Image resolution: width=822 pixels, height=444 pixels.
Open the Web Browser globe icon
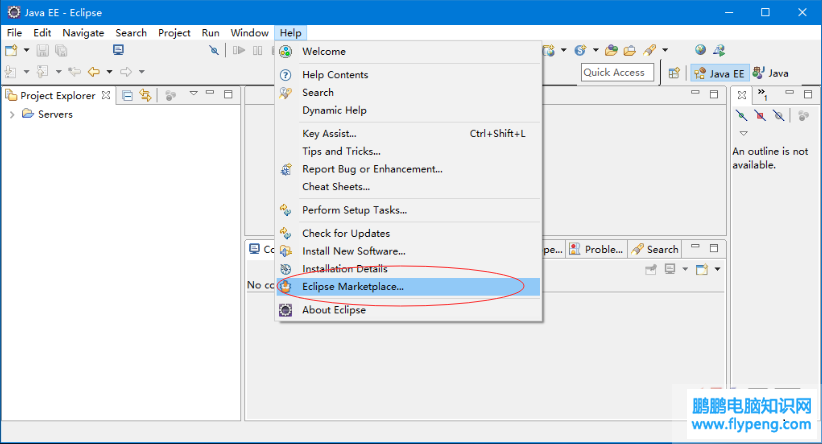click(700, 50)
